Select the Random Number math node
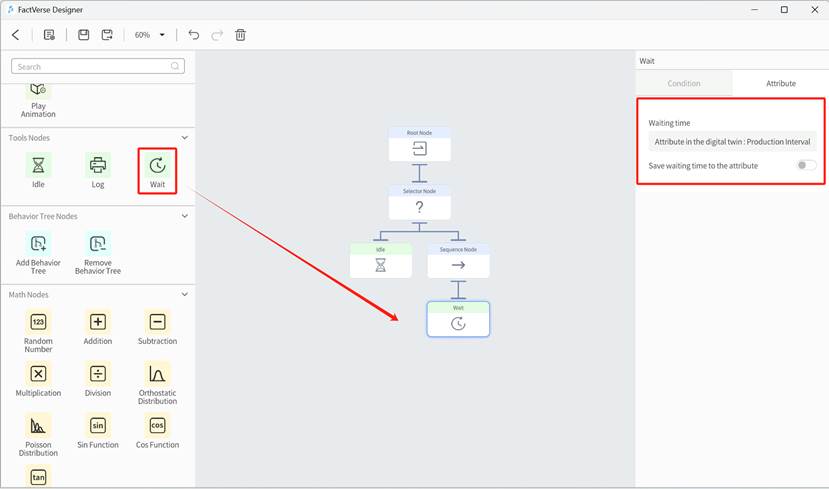Screen dimensions: 829x489 click(38, 322)
